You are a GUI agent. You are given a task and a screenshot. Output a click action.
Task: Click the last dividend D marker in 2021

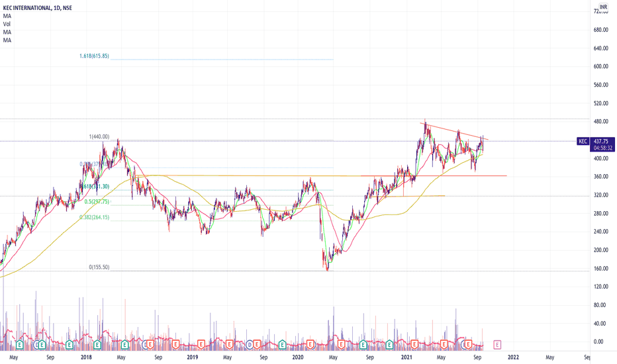(464, 345)
